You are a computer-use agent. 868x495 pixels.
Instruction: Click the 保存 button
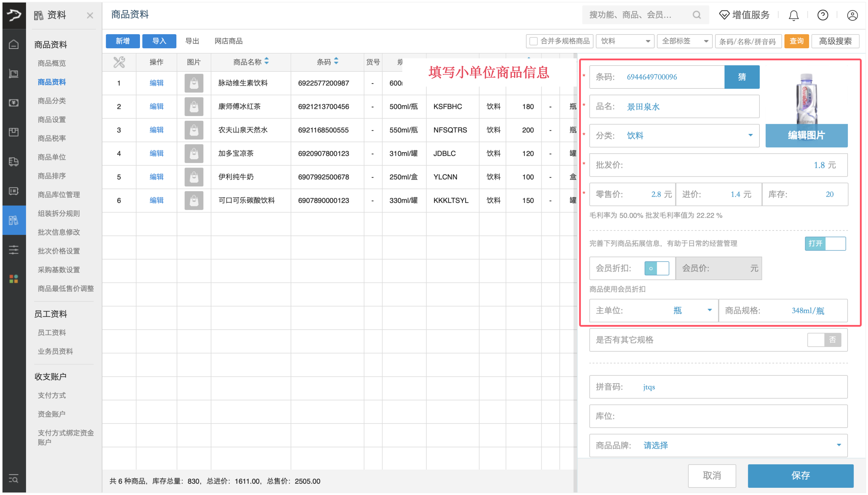[800, 475]
